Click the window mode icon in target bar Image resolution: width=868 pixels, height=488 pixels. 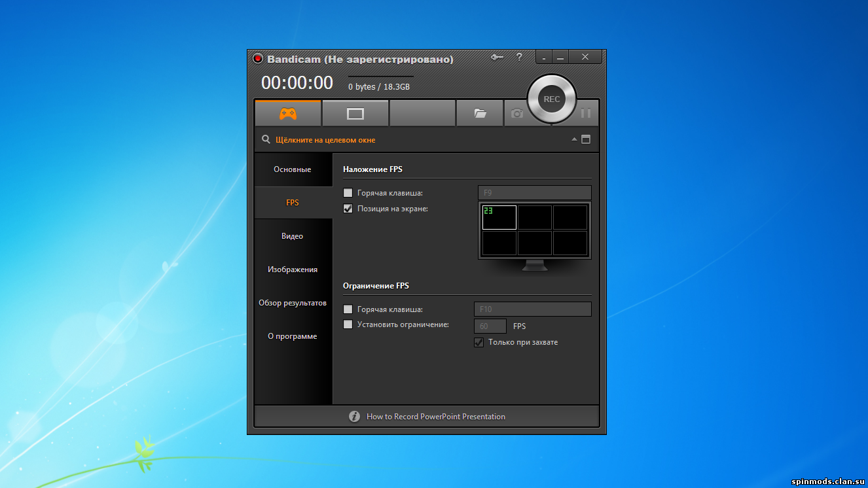click(586, 139)
